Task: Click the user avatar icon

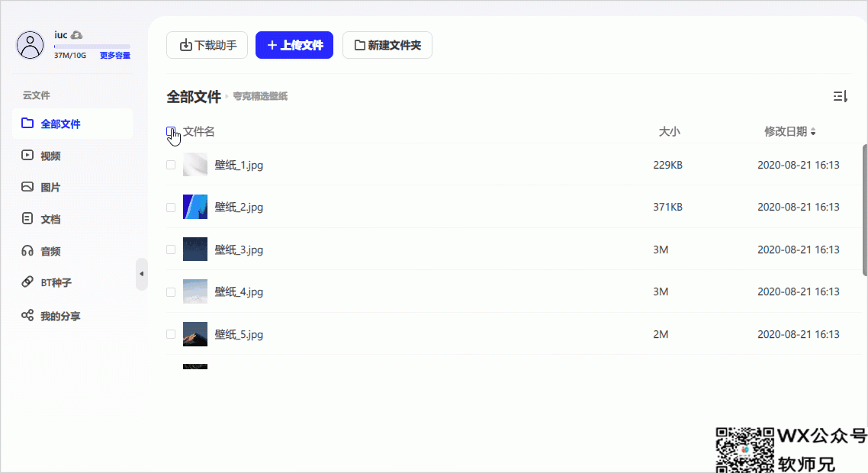Action: (x=30, y=45)
